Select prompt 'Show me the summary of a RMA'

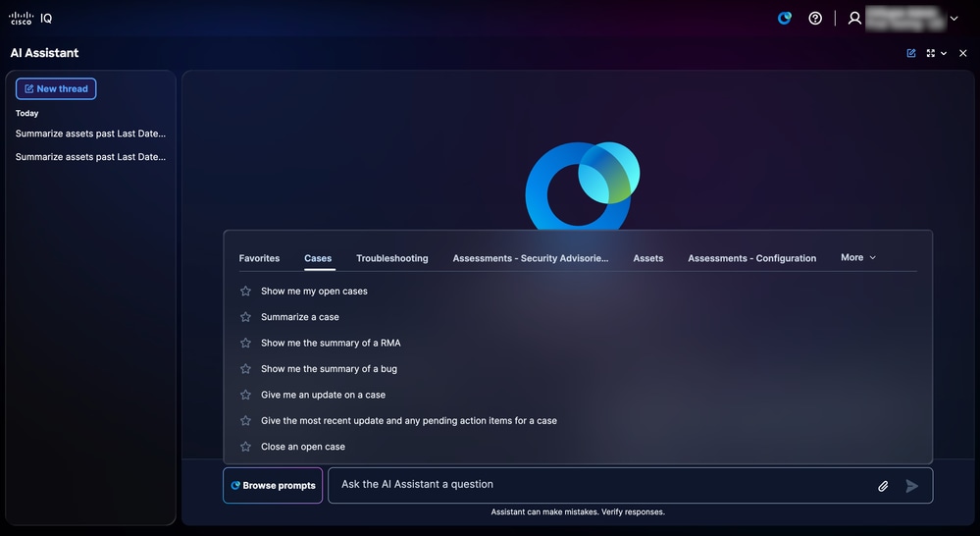pyautogui.click(x=331, y=343)
